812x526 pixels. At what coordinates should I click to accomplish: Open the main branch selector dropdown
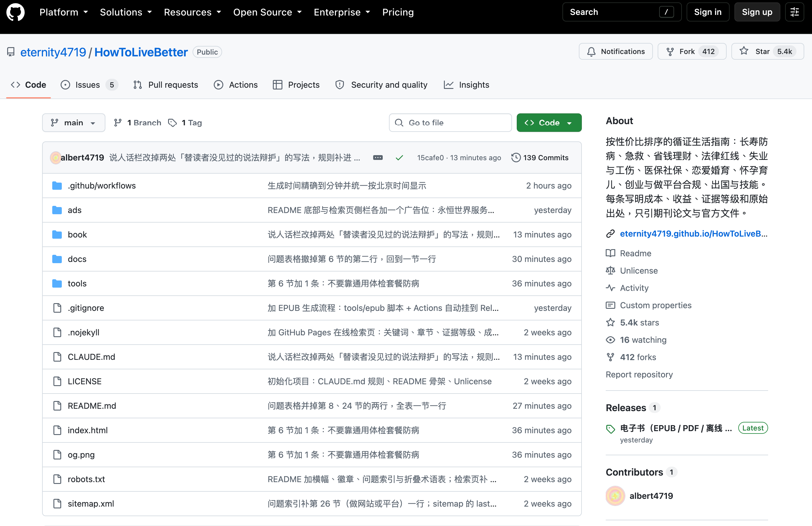[x=73, y=123]
